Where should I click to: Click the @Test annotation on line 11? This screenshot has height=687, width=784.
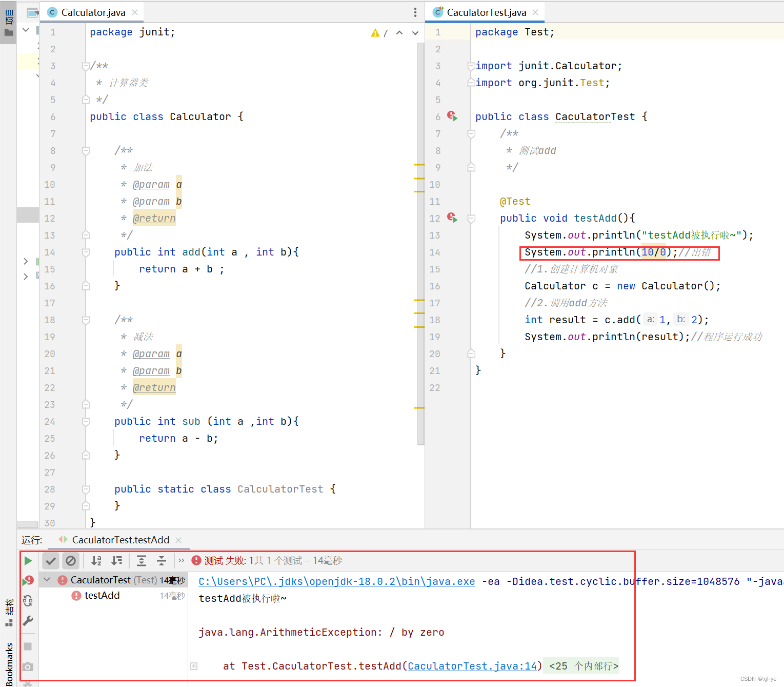tap(515, 201)
